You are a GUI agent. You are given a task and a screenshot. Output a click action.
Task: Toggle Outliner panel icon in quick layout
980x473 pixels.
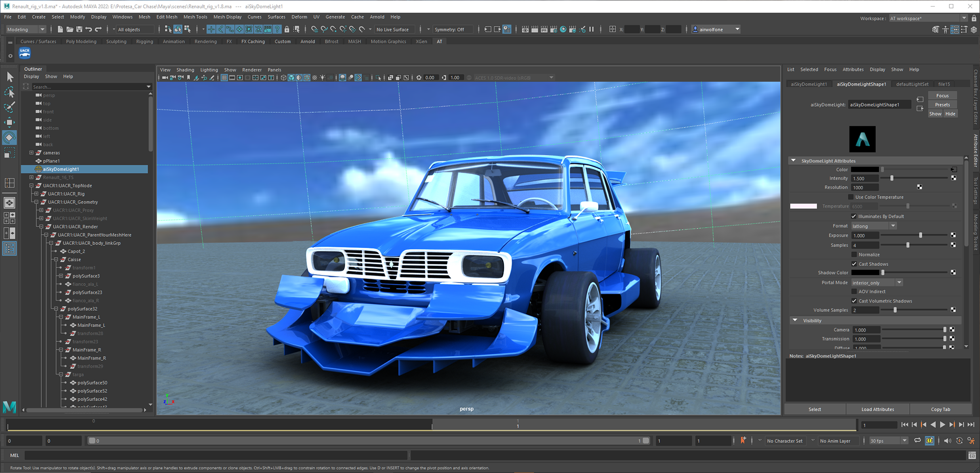click(10, 248)
